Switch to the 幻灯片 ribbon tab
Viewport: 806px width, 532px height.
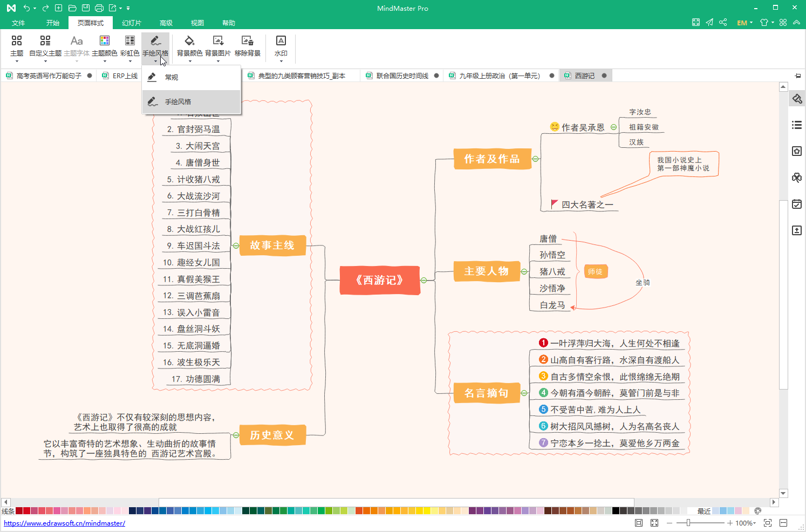(x=132, y=23)
